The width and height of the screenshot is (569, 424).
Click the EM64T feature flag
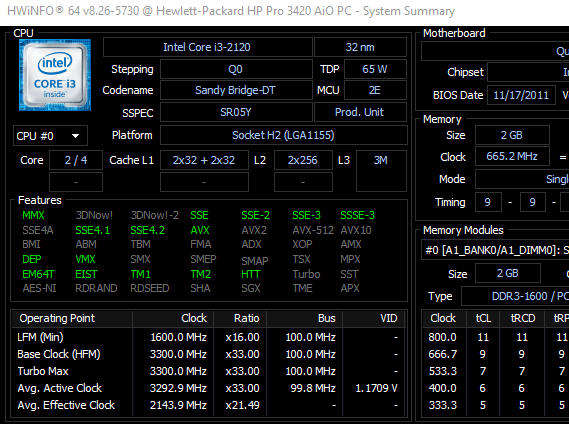[x=38, y=274]
